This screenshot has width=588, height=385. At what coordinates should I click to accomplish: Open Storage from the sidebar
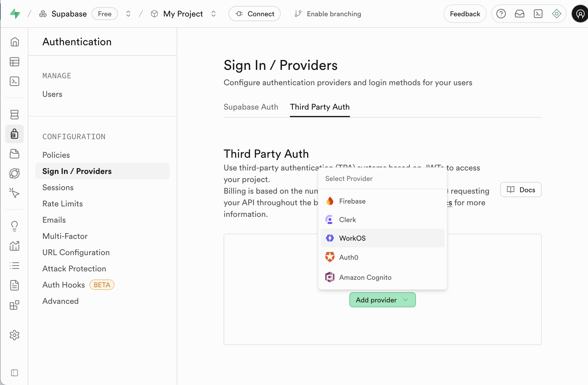point(14,154)
